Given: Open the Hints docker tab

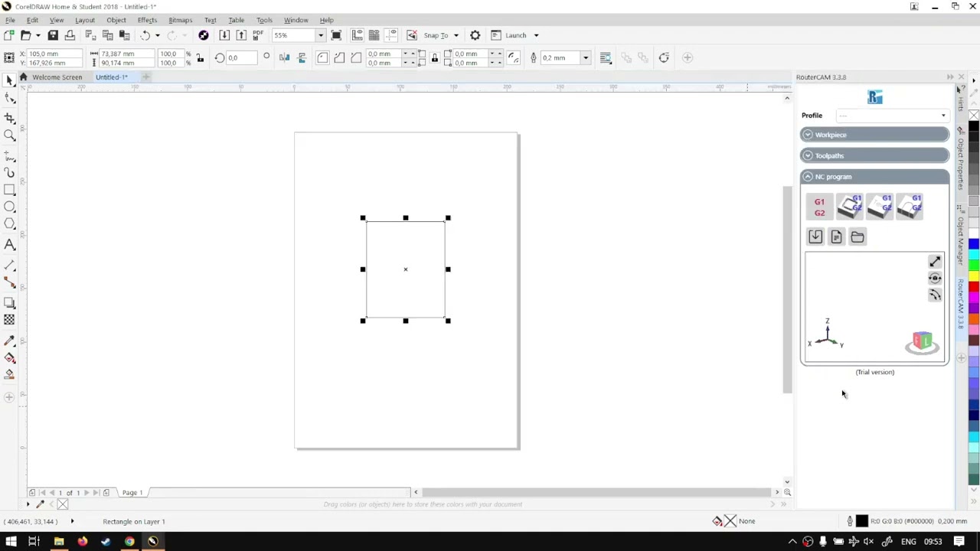Looking at the screenshot, I should tap(961, 103).
